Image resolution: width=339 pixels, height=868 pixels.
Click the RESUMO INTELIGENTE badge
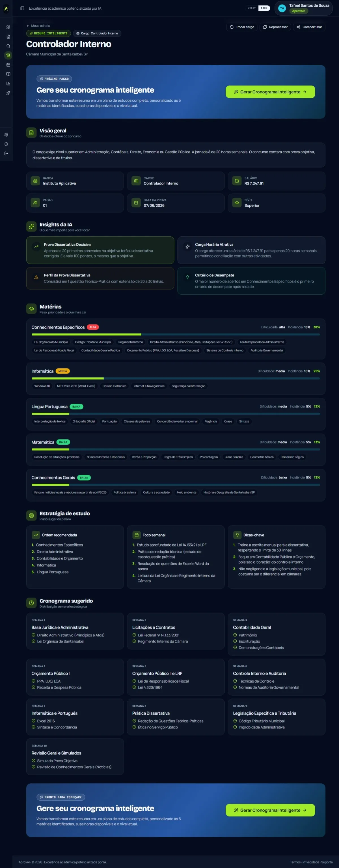pos(48,33)
